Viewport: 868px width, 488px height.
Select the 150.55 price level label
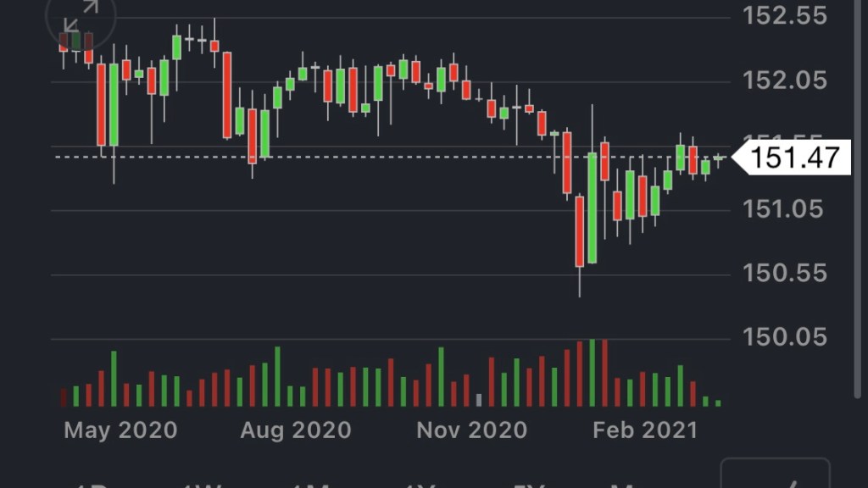point(785,273)
